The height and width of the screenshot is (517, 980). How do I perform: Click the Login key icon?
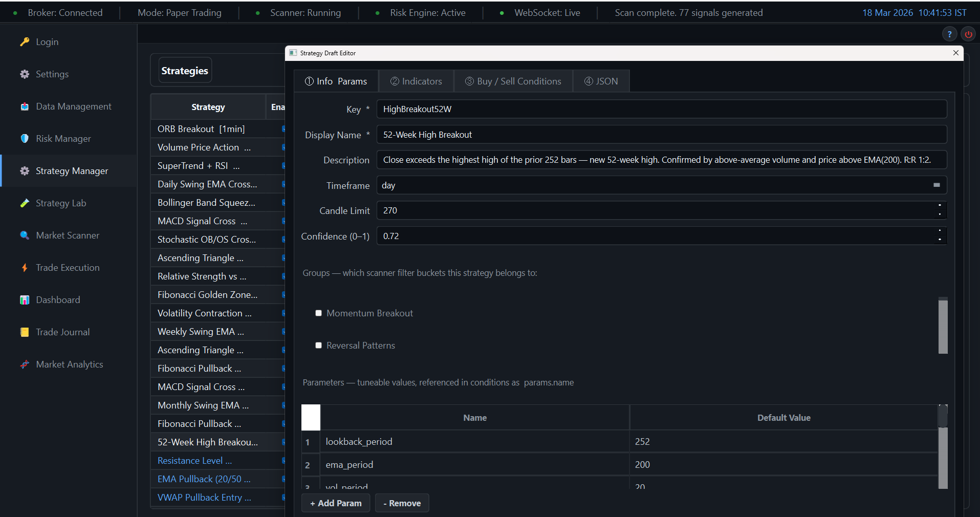tap(25, 42)
